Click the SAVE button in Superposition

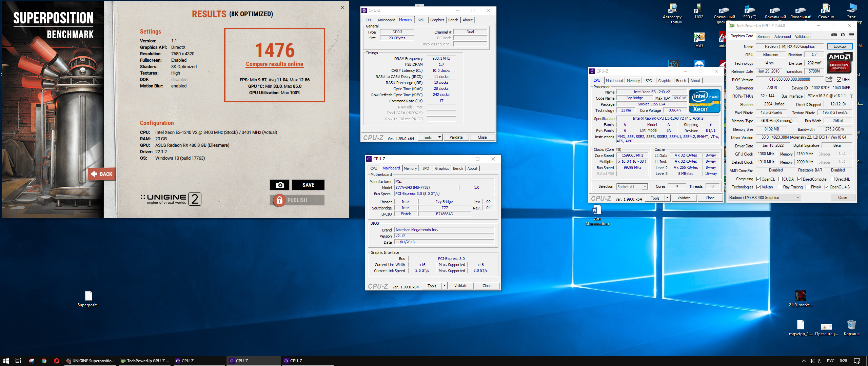[308, 185]
